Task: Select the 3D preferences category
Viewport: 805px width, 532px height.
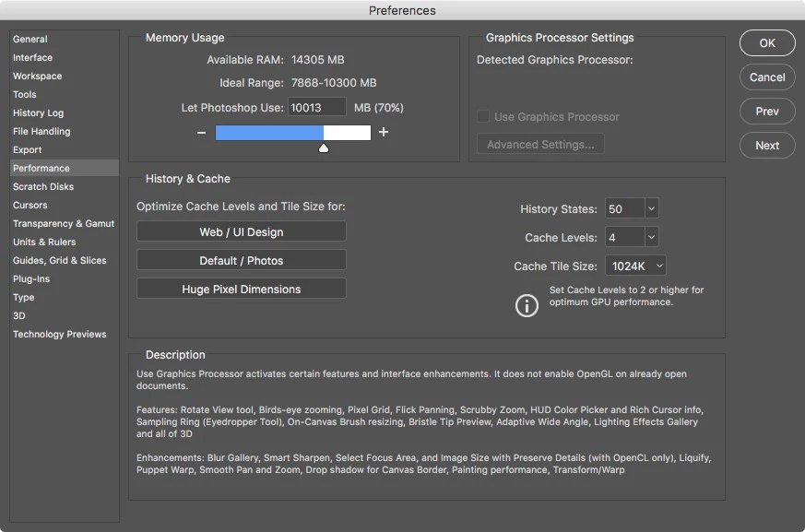Action: pos(65,316)
